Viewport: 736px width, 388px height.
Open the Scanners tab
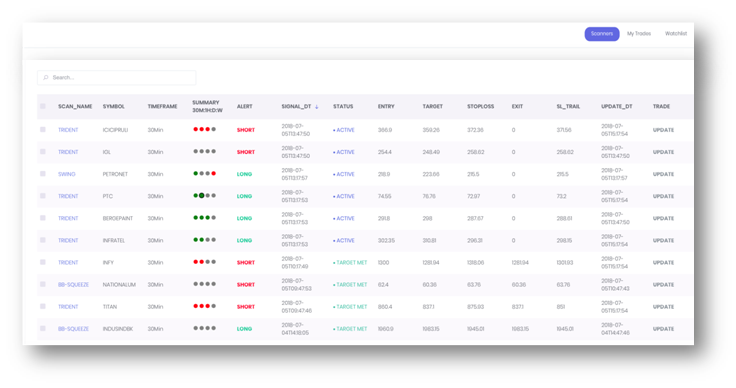[x=602, y=34]
